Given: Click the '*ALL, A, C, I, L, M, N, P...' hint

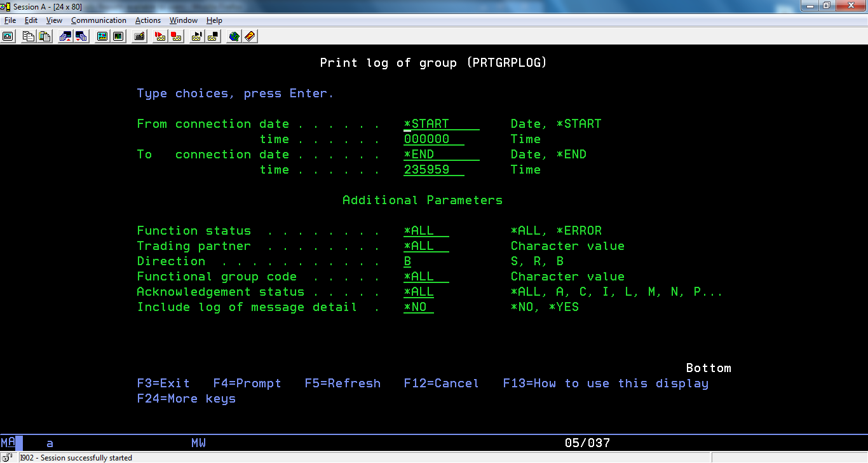Looking at the screenshot, I should 617,292.
